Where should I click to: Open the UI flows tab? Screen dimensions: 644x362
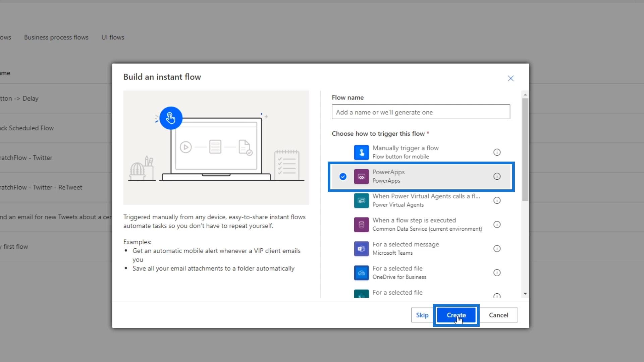coord(113,37)
